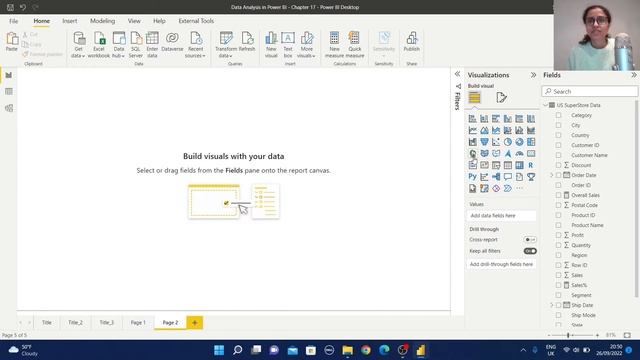Switch to the Modeling ribbon tab

tap(102, 21)
